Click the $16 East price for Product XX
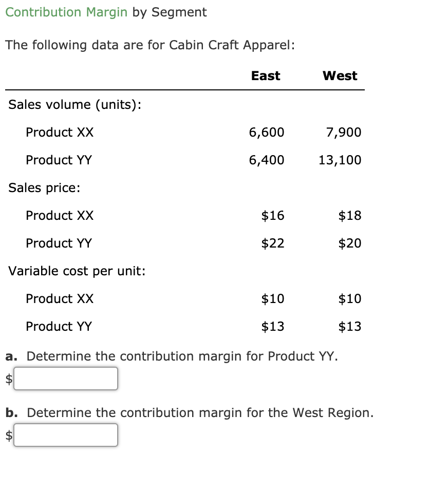Viewport: 448px width, 491px height. [x=273, y=216]
